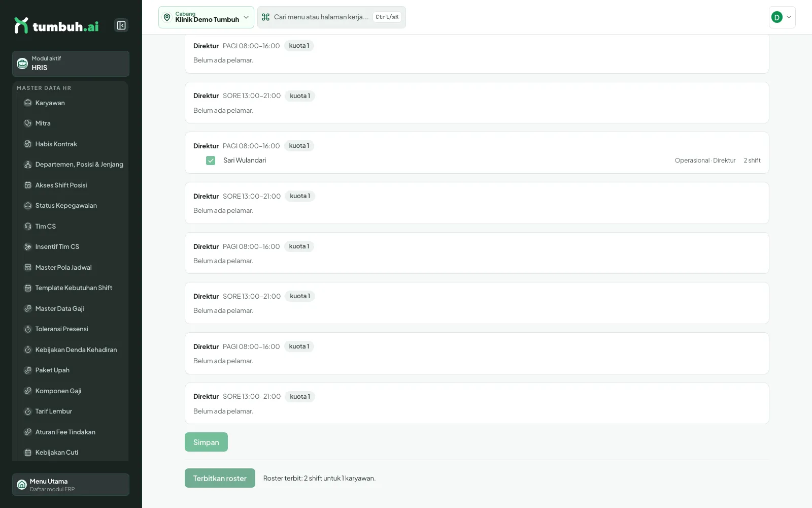This screenshot has width=812, height=508.
Task: Click the search menu input field
Action: coord(331,17)
